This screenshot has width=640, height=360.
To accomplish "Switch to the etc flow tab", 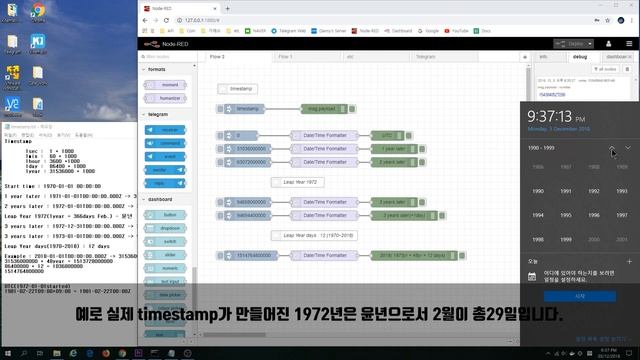I will [376, 57].
